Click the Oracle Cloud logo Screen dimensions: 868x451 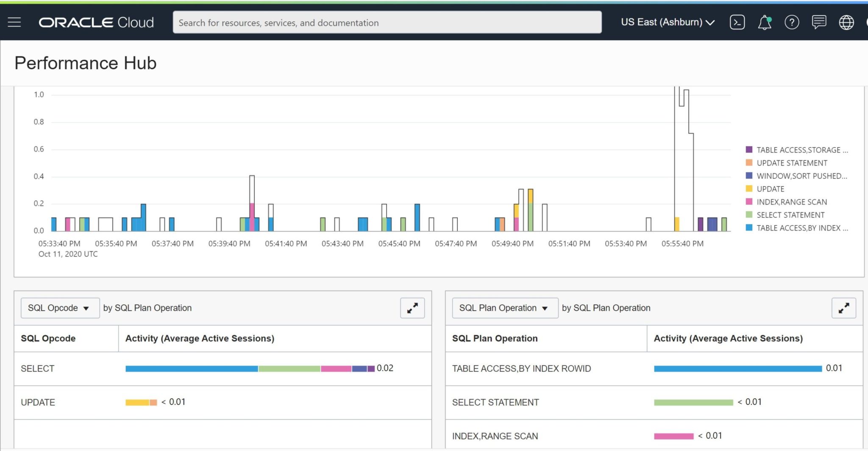[96, 22]
